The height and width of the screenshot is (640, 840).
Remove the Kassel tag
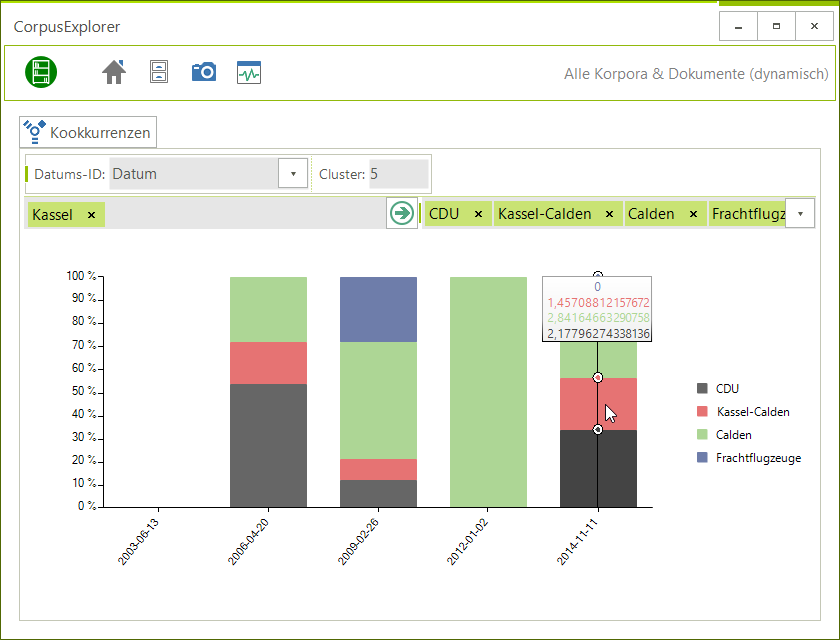tap(91, 215)
